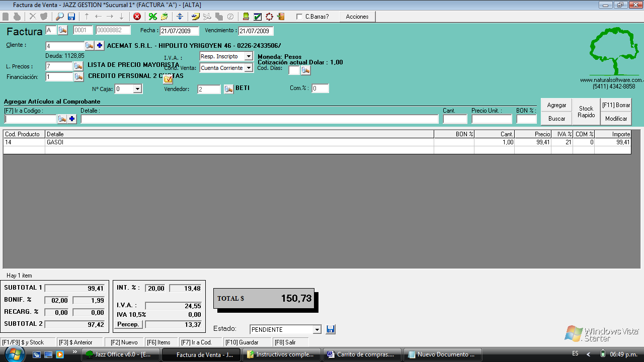Open the Nº Caja dropdown

tap(137, 89)
